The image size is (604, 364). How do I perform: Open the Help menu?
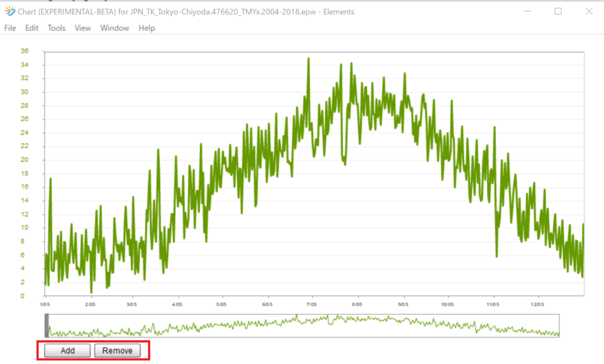(147, 28)
